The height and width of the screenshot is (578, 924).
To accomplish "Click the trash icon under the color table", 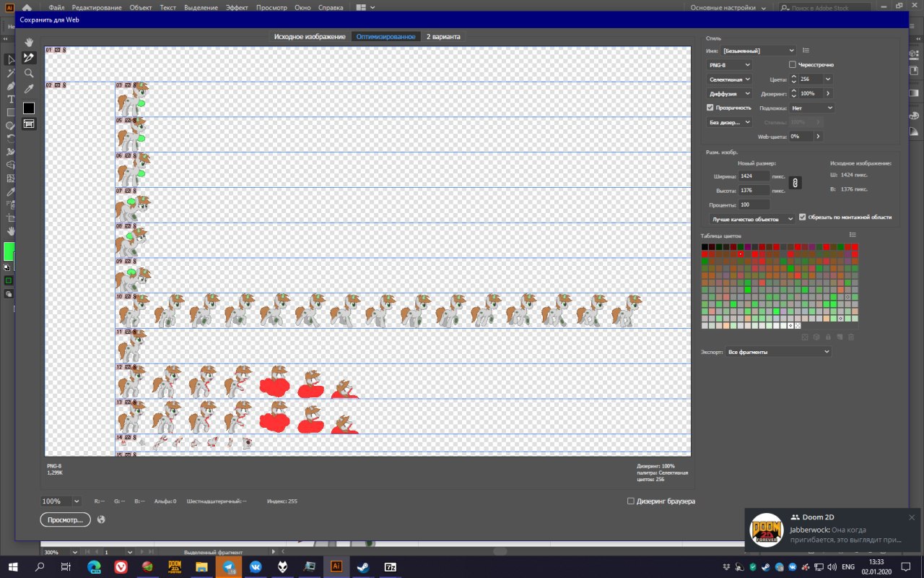I will tap(851, 337).
